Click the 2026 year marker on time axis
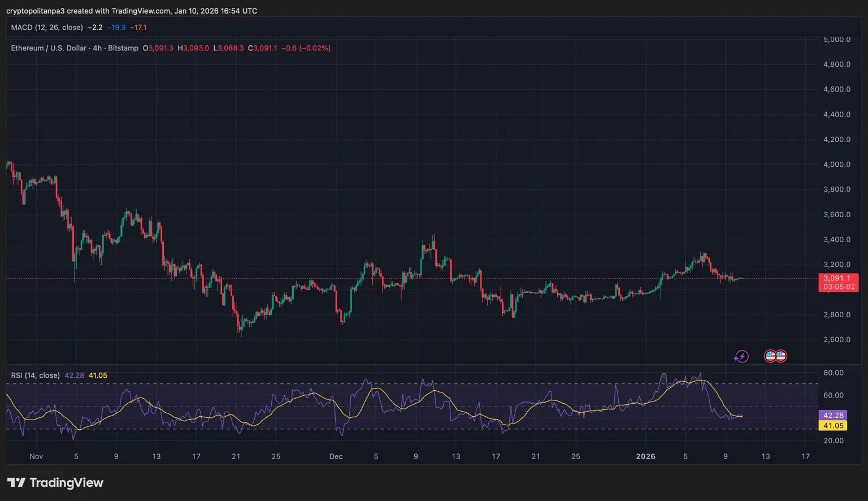 645,456
